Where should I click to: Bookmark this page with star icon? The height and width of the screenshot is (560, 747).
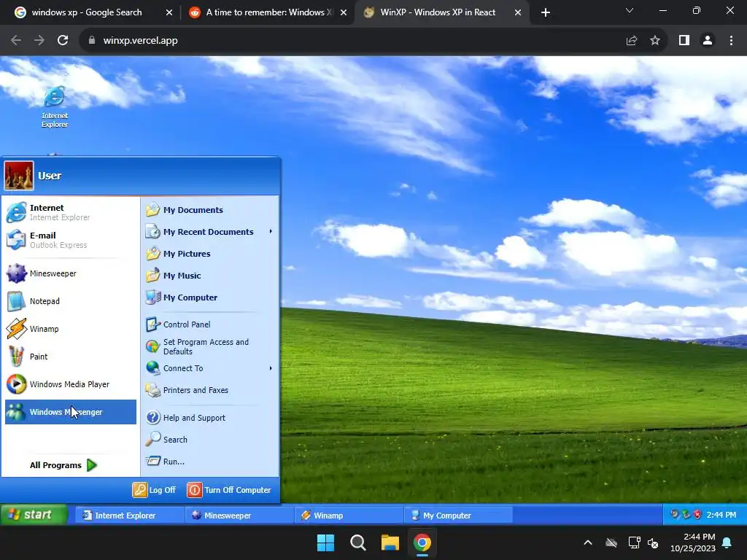tap(655, 41)
